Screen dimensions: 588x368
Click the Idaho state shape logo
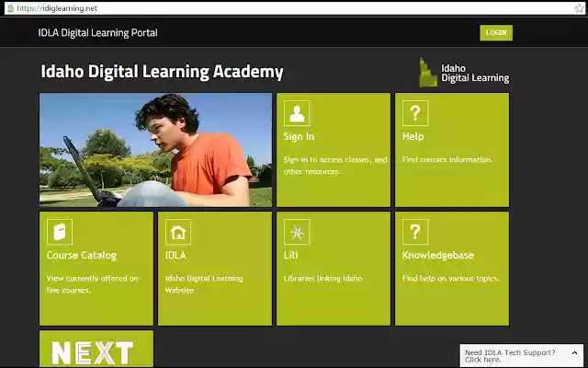coord(428,73)
